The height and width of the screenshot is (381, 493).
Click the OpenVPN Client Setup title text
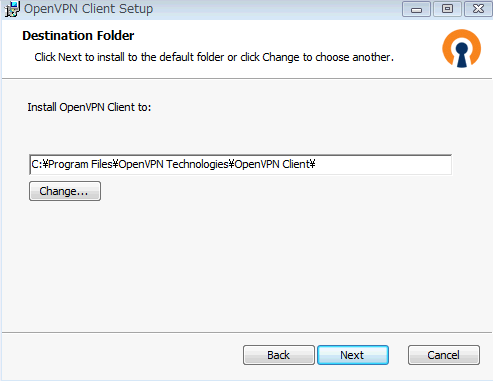pos(89,9)
